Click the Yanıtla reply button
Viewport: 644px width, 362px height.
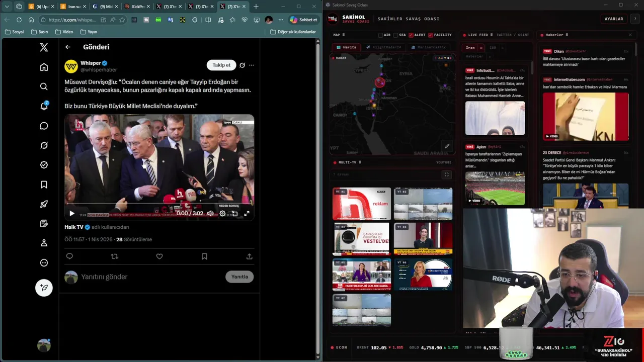[239, 277]
